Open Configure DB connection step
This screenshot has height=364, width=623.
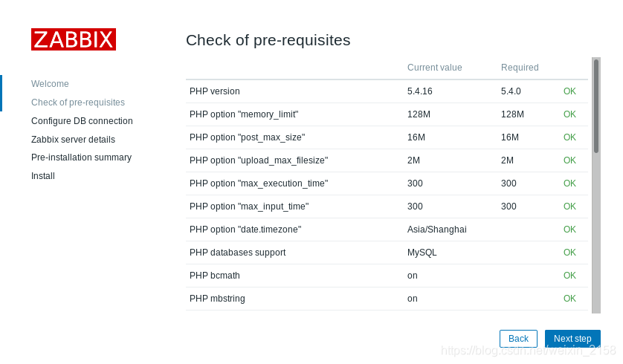(x=82, y=121)
